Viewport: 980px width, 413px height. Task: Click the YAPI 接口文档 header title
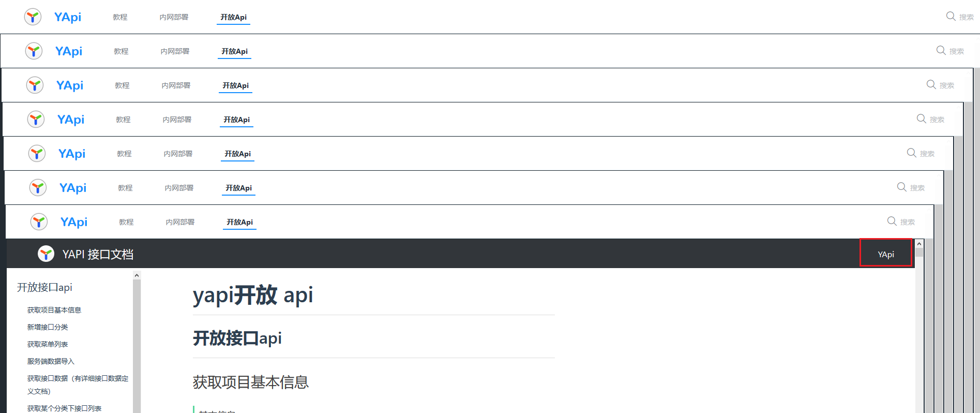[99, 254]
